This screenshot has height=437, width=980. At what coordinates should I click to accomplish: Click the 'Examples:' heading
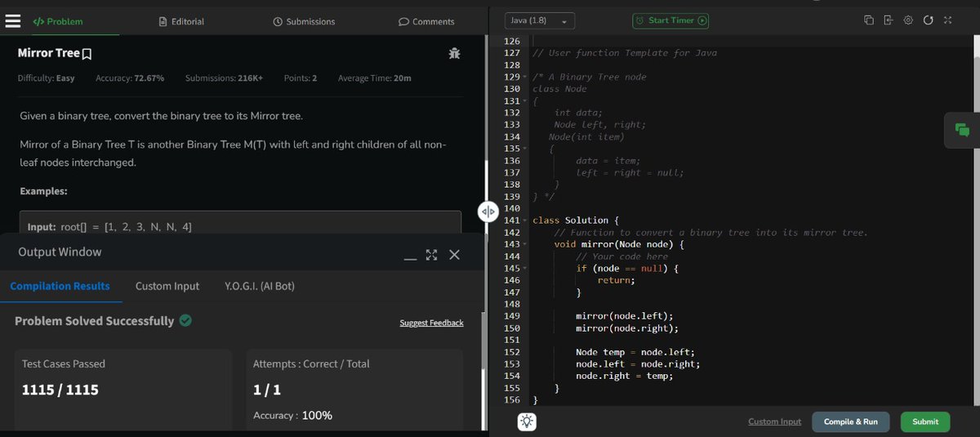coord(43,190)
